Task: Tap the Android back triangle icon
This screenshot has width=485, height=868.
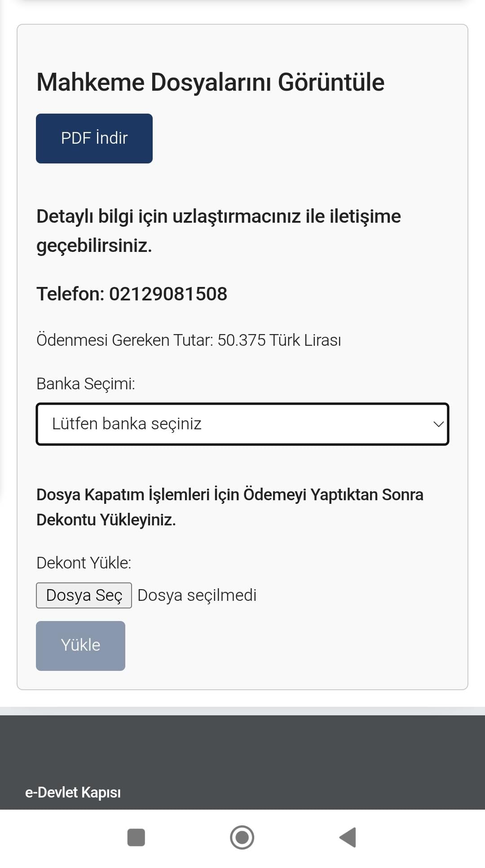Action: click(x=348, y=837)
